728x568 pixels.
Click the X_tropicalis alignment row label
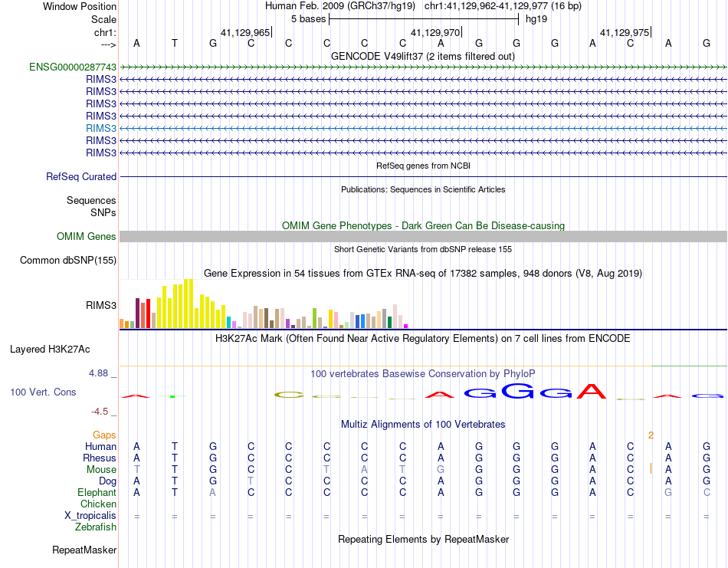(x=90, y=516)
